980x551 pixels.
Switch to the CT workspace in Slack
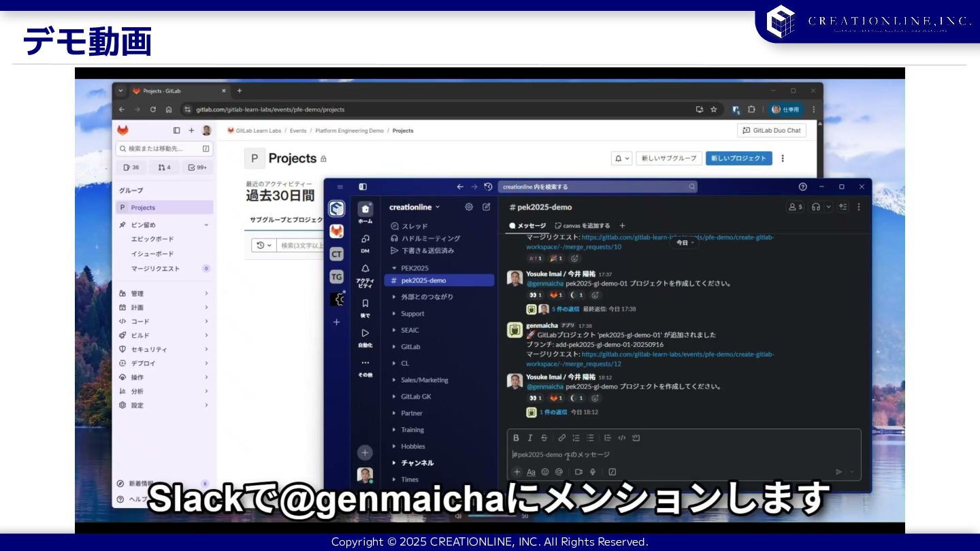click(x=336, y=254)
